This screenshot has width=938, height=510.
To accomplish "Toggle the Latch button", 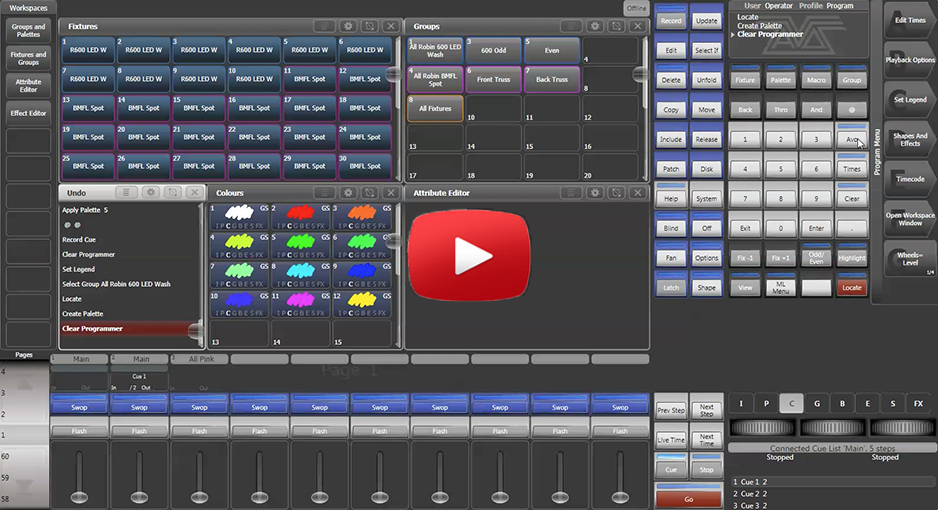I will click(671, 286).
